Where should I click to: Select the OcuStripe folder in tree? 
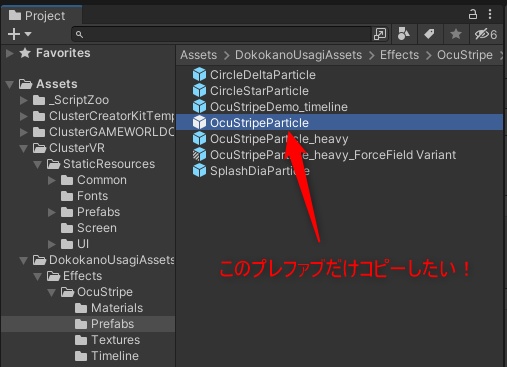point(88,292)
